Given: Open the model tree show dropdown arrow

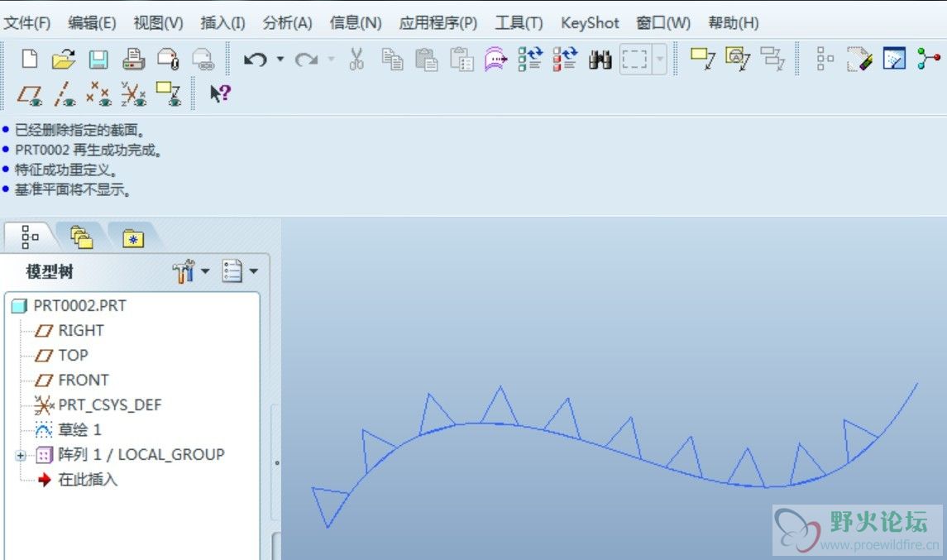Looking at the screenshot, I should coord(254,271).
